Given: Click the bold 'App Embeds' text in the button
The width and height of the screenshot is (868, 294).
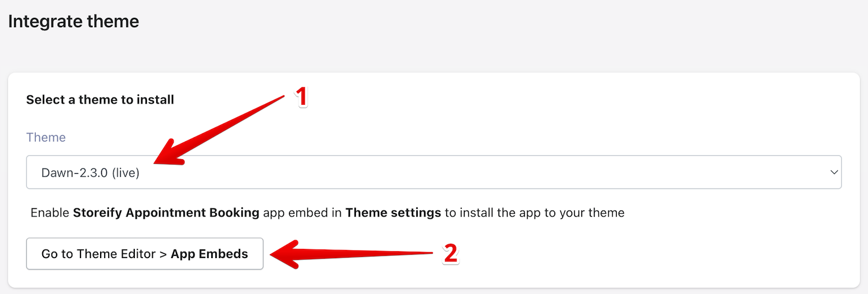Looking at the screenshot, I should 209,253.
